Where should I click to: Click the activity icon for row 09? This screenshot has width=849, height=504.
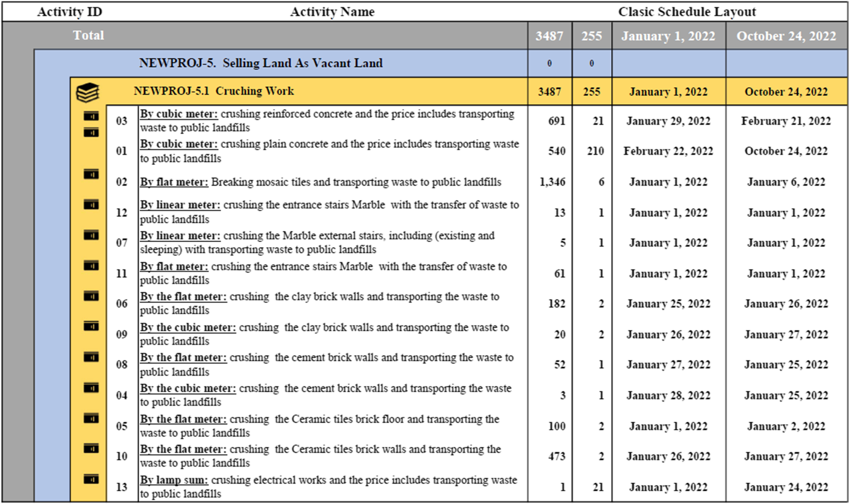91,326
